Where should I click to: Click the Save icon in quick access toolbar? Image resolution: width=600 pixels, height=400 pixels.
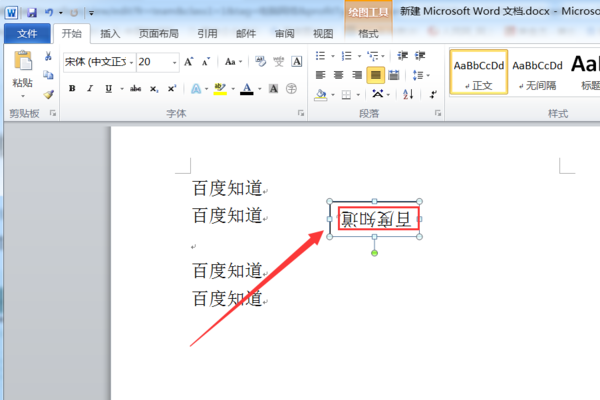tap(32, 13)
